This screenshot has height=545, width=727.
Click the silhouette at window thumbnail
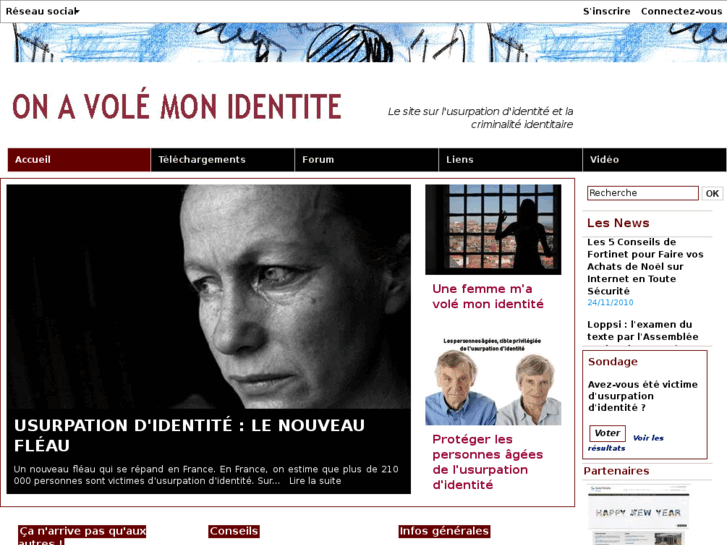click(493, 230)
